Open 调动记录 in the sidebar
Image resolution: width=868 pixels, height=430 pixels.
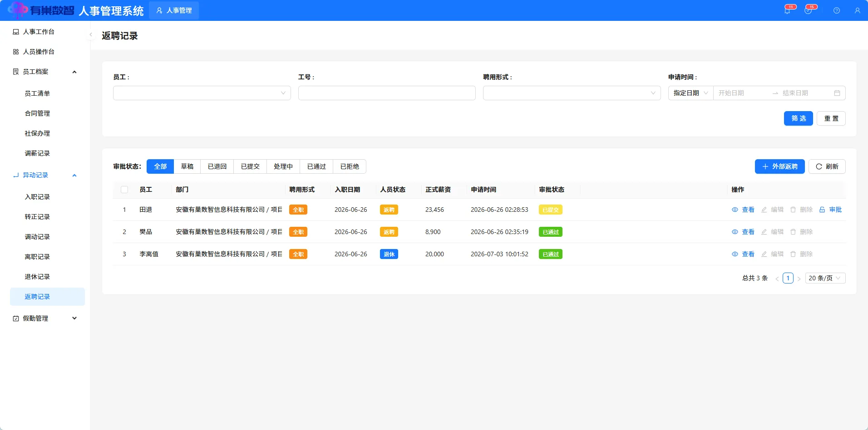pos(37,237)
